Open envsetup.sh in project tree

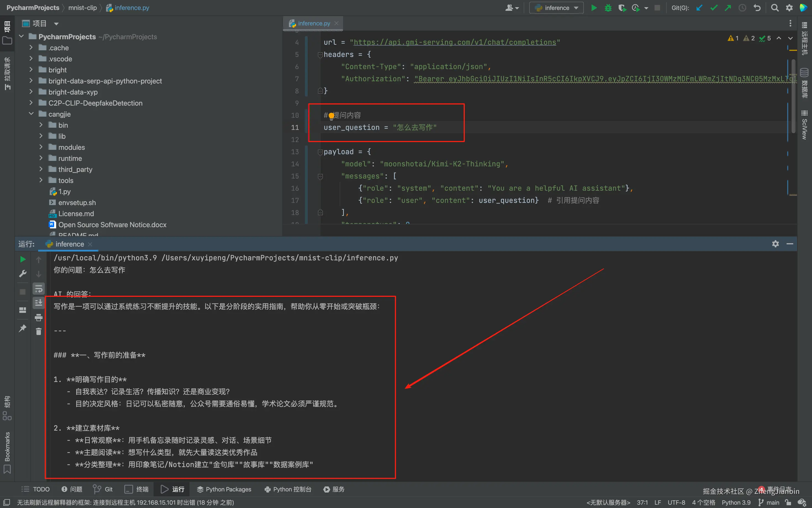coord(77,203)
